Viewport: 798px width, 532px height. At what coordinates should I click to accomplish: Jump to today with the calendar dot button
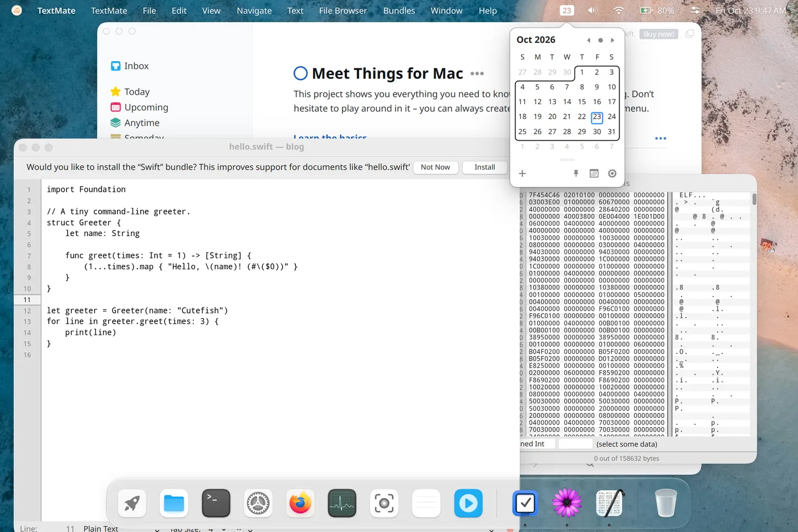point(600,40)
